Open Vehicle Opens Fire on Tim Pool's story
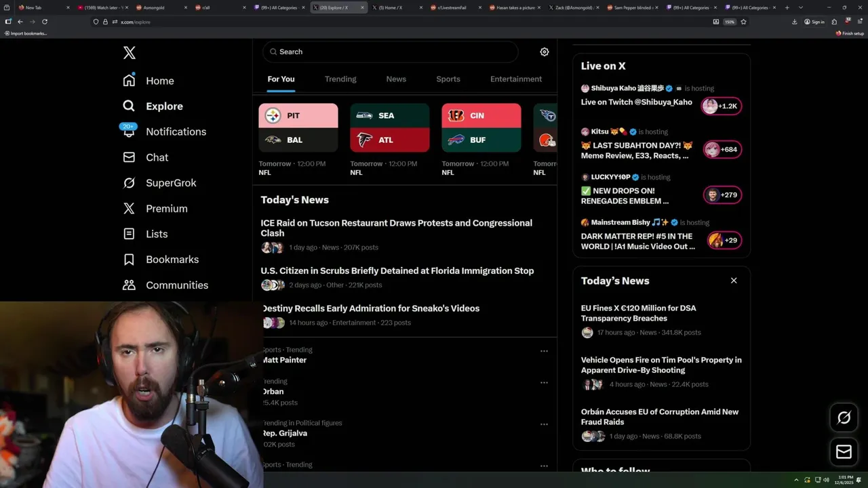Viewport: 868px width, 488px height. [x=661, y=365]
